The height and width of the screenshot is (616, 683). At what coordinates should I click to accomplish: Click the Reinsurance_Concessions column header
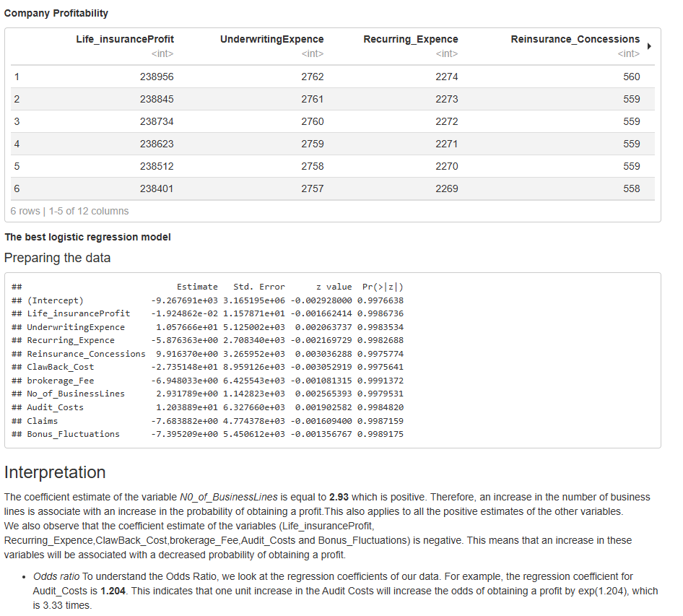coord(575,39)
